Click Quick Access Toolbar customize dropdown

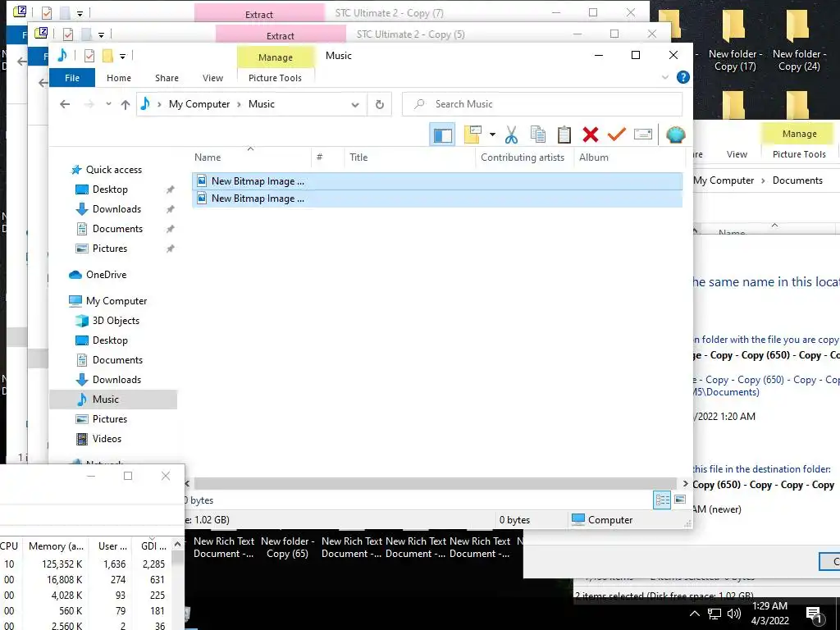[122, 56]
